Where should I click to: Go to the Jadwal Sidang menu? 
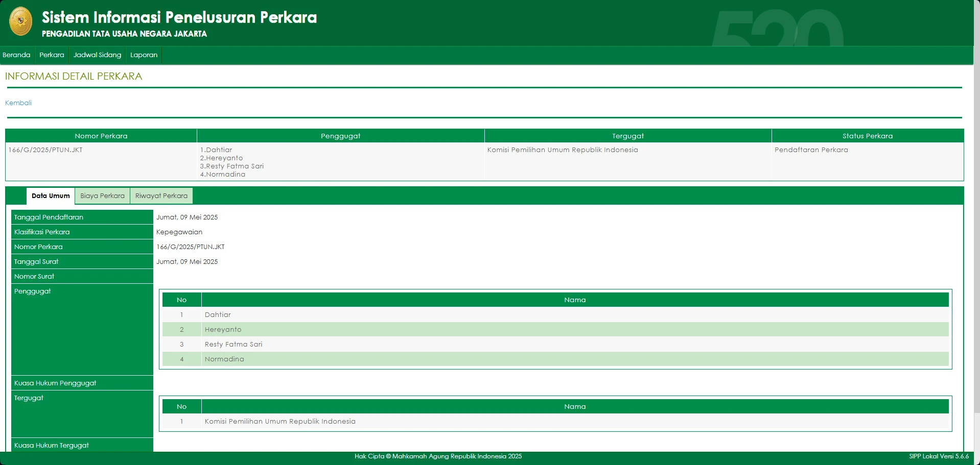(x=97, y=55)
